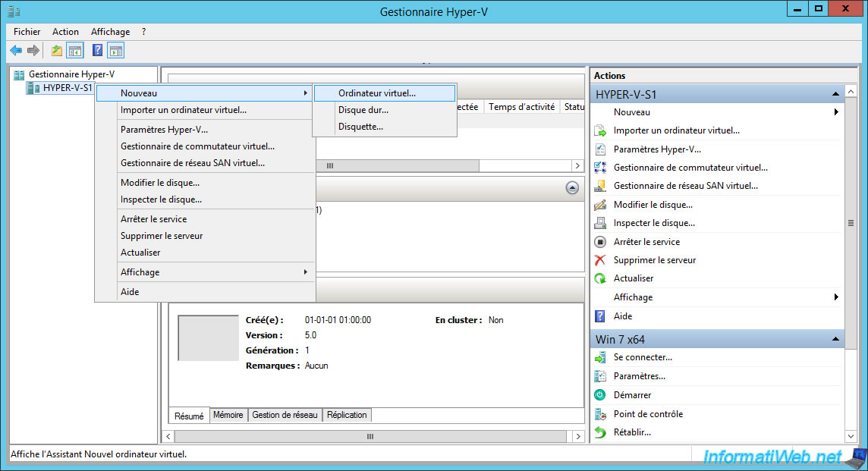
Task: Click the Back arrow toolbar icon
Action: (16, 51)
